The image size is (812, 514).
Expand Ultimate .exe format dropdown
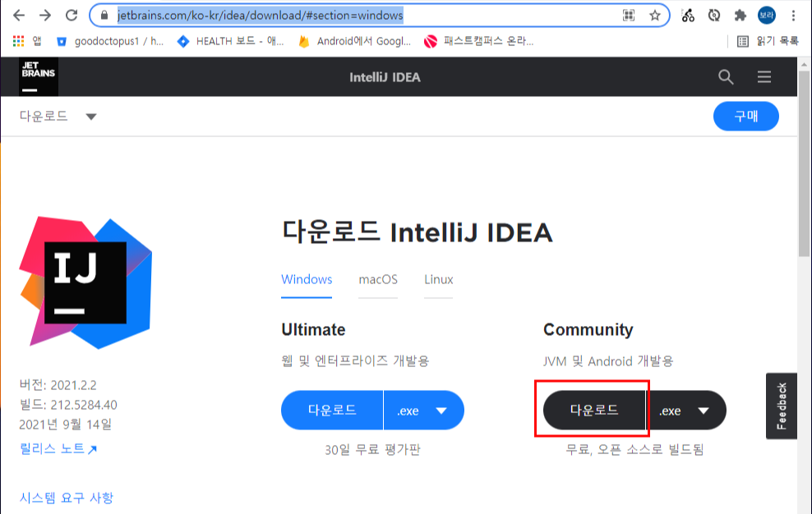423,411
